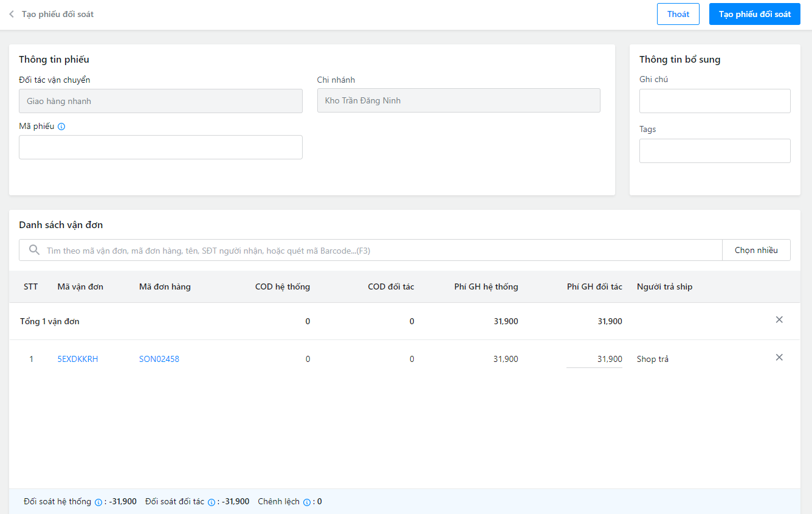Image resolution: width=812 pixels, height=514 pixels.
Task: Click the Tags input field
Action: pos(715,151)
